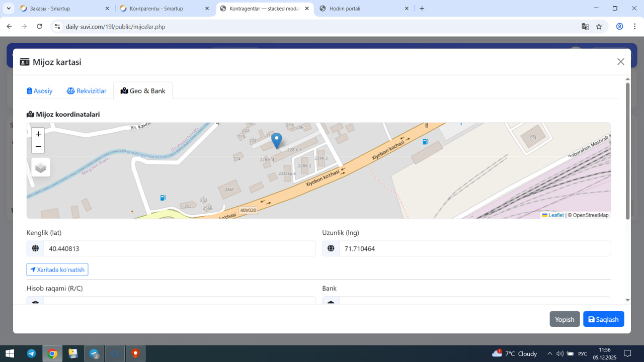
Task: Select the Geo & Bank tab
Action: [143, 91]
